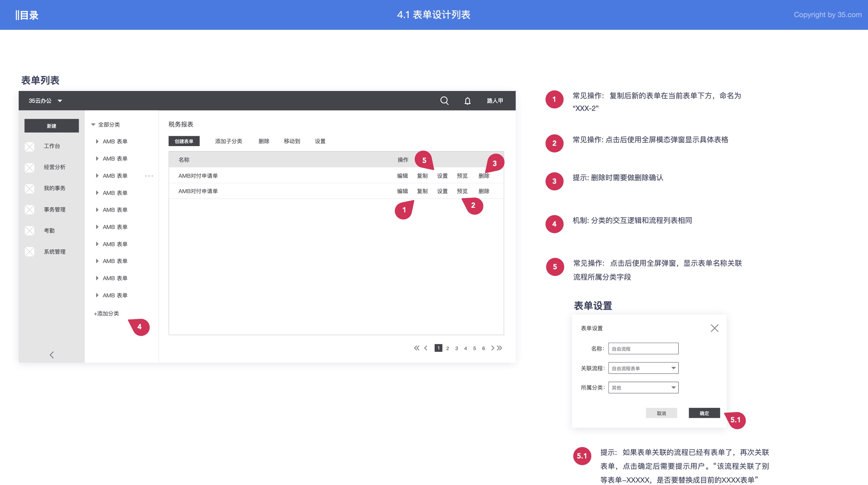Select page 4 in pagination
Screen dimensions: 868x485
point(466,348)
